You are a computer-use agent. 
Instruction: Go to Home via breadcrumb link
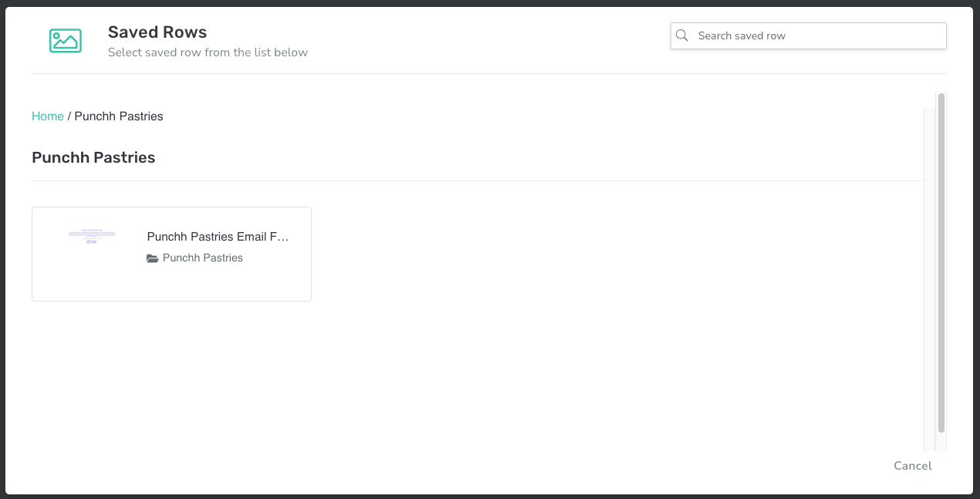click(48, 116)
